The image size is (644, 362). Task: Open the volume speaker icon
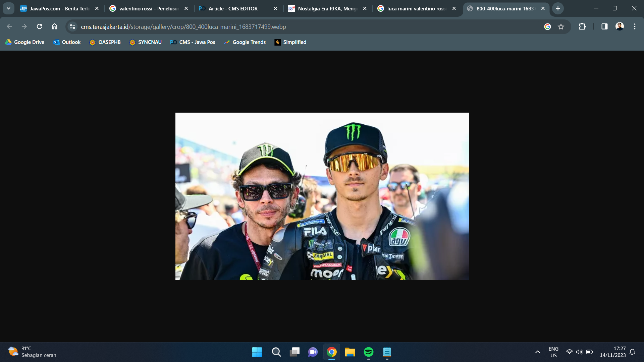[579, 352]
